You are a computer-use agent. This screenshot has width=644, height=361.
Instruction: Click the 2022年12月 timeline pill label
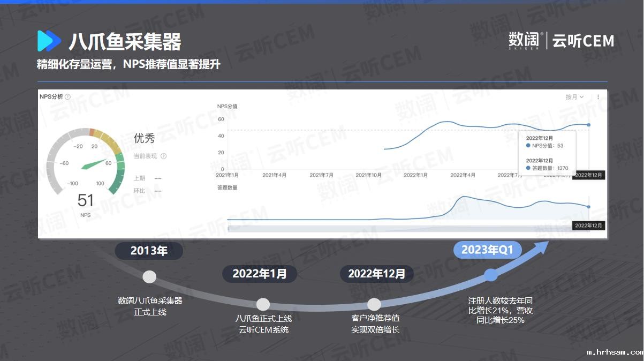coord(377,274)
